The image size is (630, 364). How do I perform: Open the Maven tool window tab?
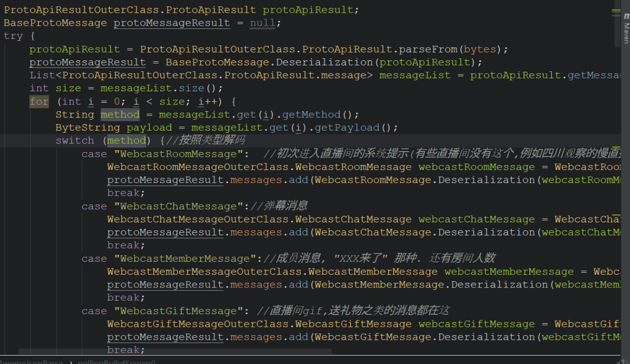626,29
